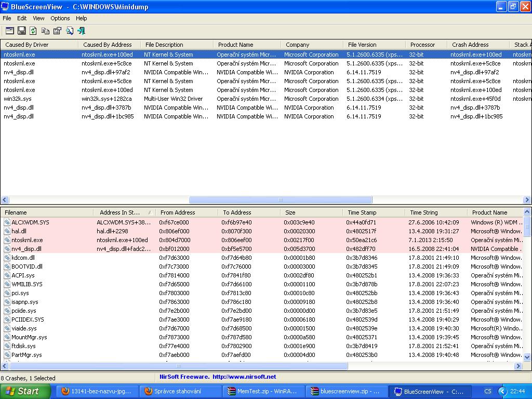Click the Exit toolbar icon
Screen dimensions: 532x399
coord(82,31)
